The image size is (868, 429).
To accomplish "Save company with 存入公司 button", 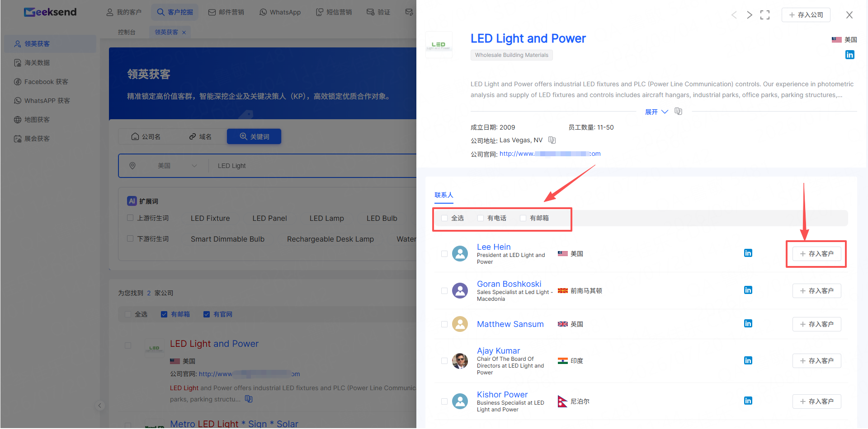I will (x=806, y=15).
